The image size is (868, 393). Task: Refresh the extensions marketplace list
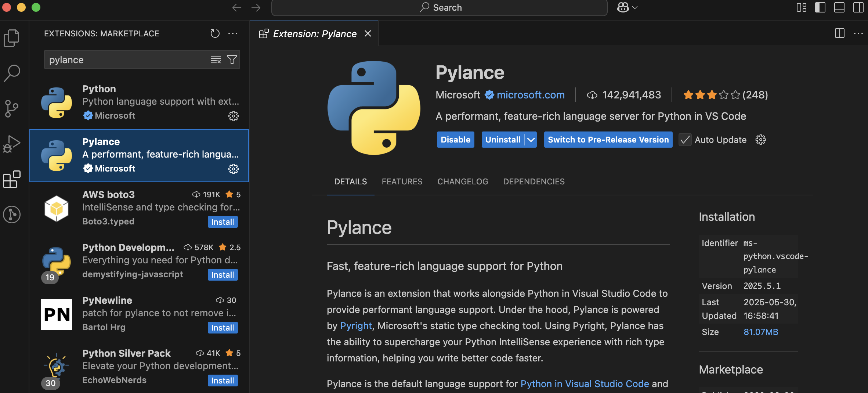coord(215,33)
